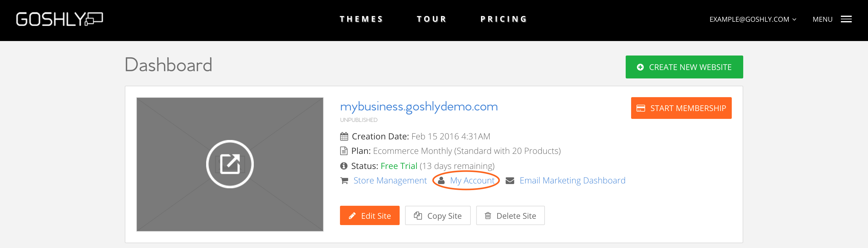Click the open-site icon on the thumbnail
Image resolution: width=868 pixels, height=248 pixels.
click(230, 164)
